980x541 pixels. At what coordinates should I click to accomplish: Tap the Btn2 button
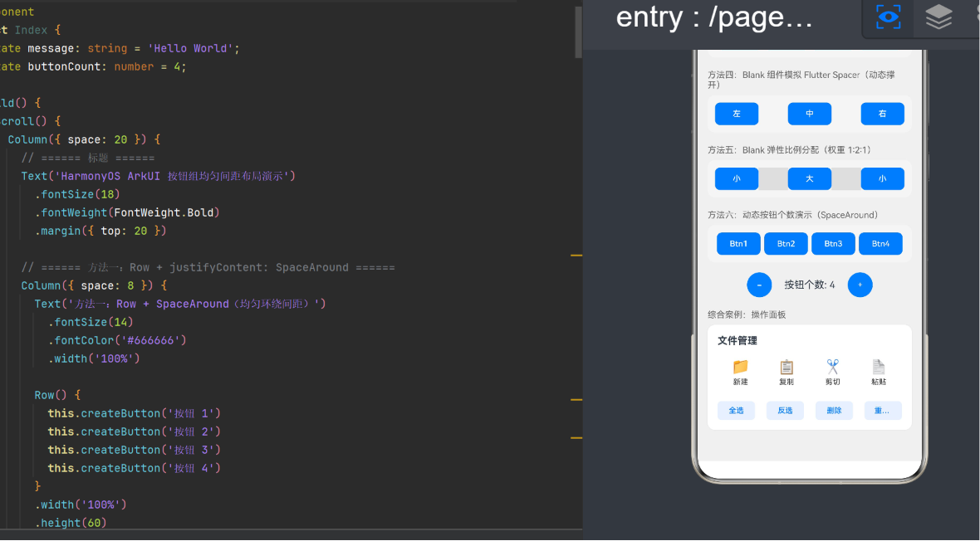pos(786,244)
